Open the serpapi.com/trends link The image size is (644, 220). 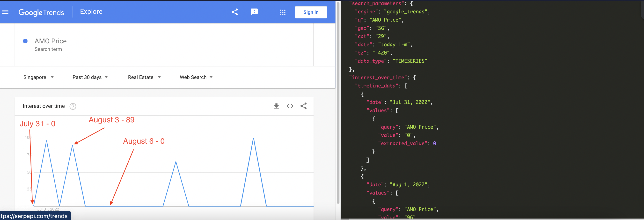35,216
